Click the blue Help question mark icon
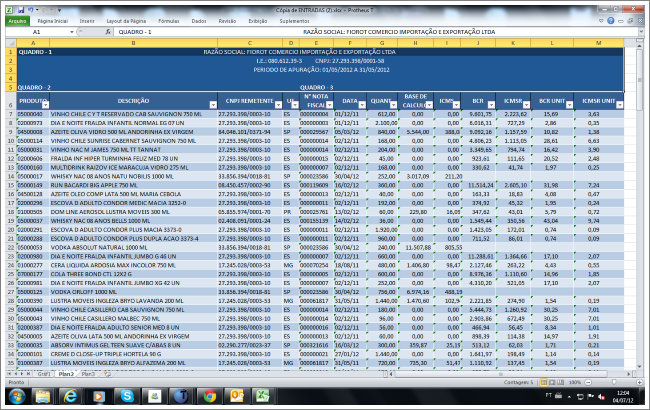This screenshot has height=410, width=650. pos(611,21)
